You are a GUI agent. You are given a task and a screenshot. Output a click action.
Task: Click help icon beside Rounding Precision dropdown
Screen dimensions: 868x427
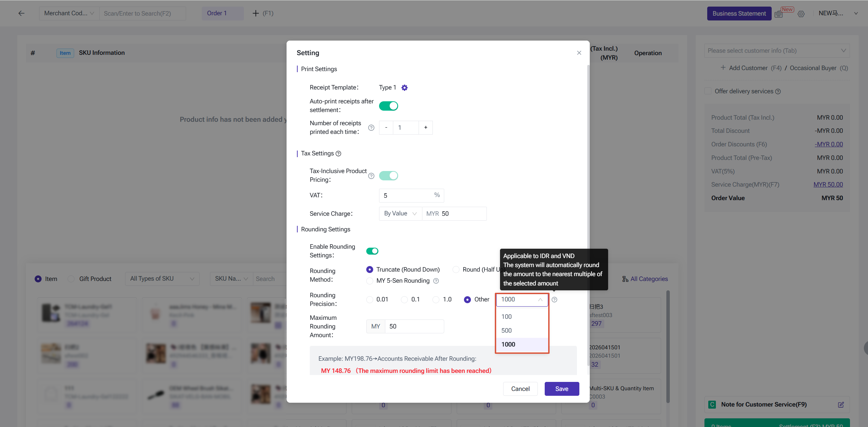[554, 300]
